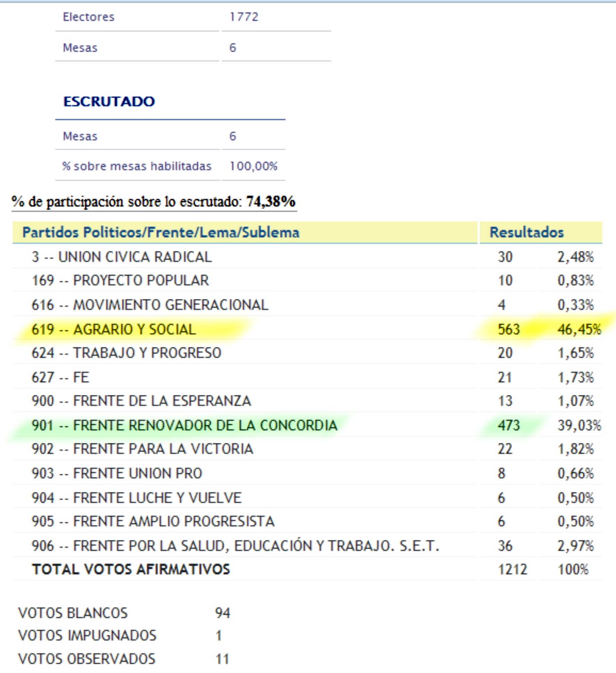Click the Resultados column header
The image size is (616, 673).
coord(526,232)
